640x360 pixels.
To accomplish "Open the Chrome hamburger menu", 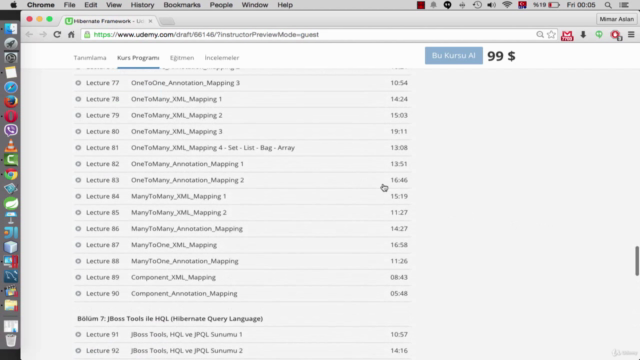I will pyautogui.click(x=631, y=35).
